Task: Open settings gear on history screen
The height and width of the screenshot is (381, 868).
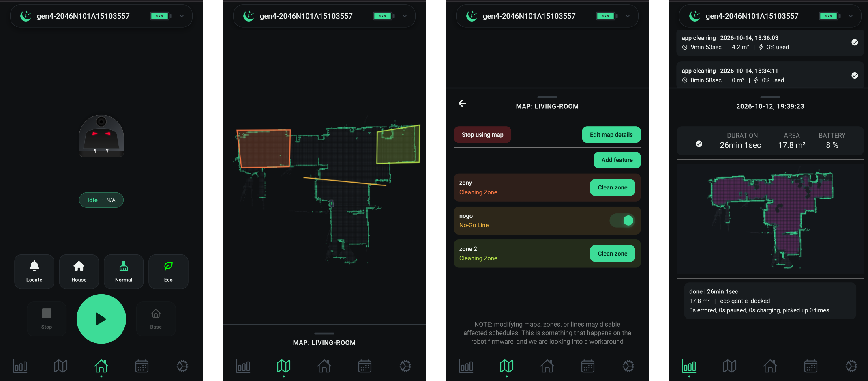Action: click(x=851, y=366)
